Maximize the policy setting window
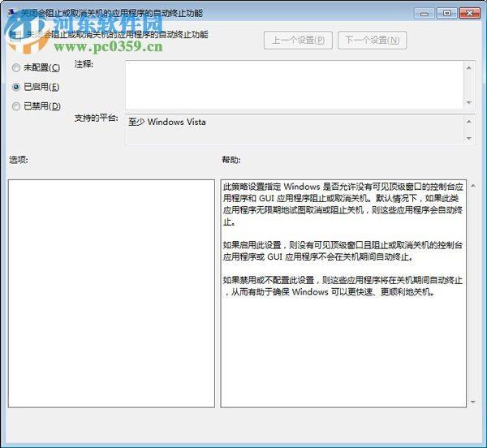The width and height of the screenshot is (487, 448). pos(447,13)
